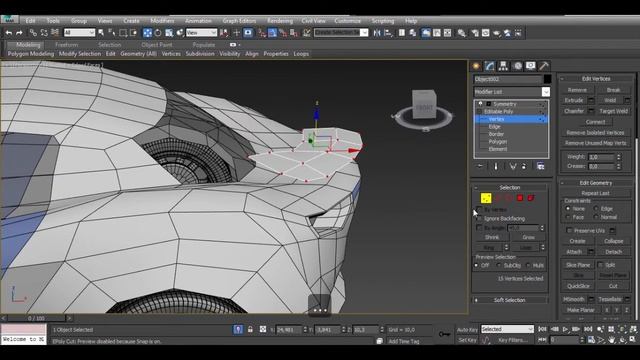This screenshot has width=640, height=360.
Task: Switch to the Create command panel
Action: click(476, 66)
